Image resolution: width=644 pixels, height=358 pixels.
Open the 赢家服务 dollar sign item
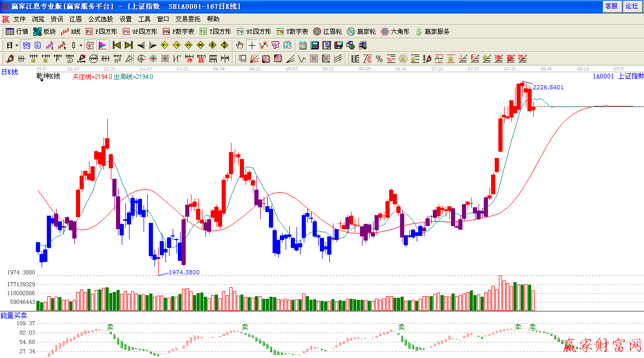432,32
